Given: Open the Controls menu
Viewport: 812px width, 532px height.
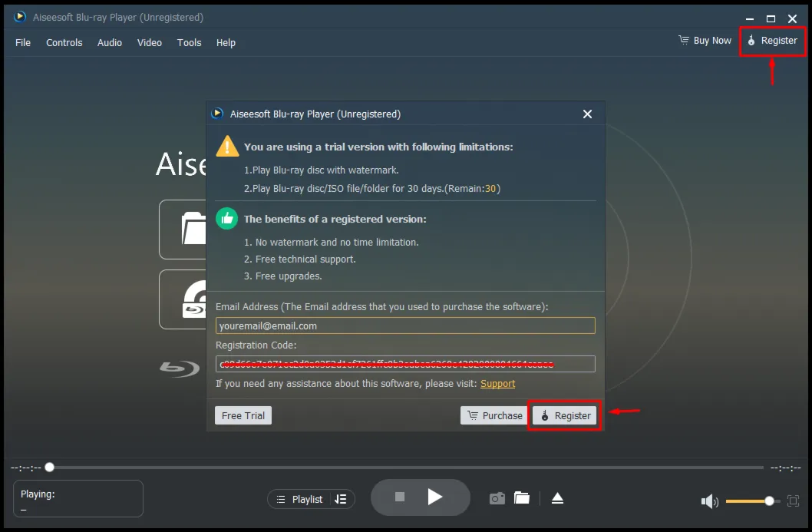Looking at the screenshot, I should click(64, 42).
